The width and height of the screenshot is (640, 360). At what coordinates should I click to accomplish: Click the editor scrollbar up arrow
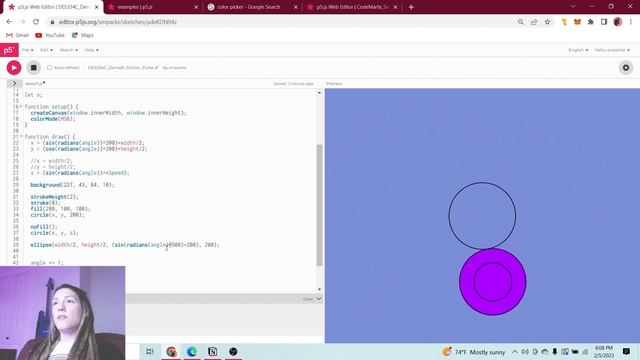coord(319,93)
